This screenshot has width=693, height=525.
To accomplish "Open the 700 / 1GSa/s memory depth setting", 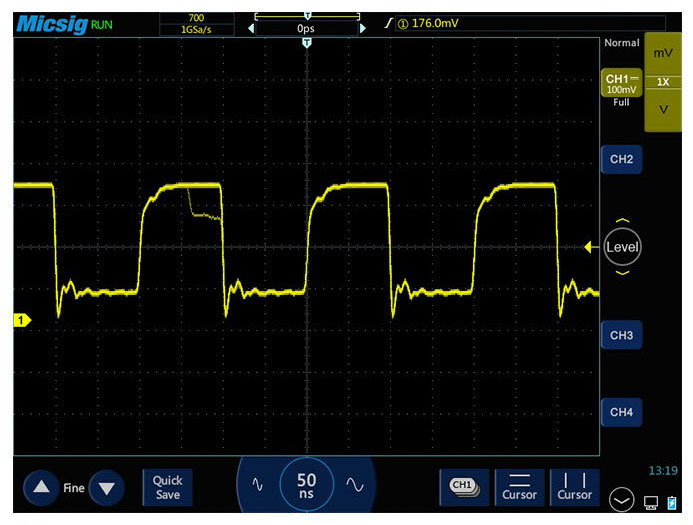I will pos(195,24).
